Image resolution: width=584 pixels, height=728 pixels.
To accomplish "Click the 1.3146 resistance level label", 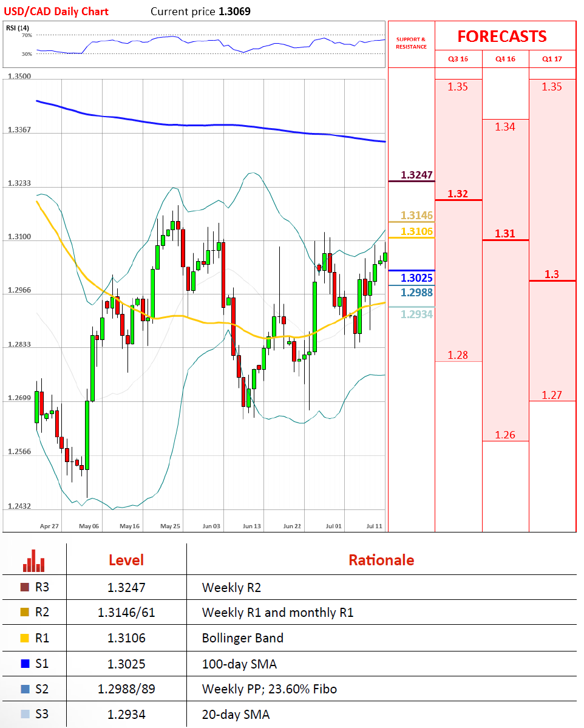I will point(416,216).
